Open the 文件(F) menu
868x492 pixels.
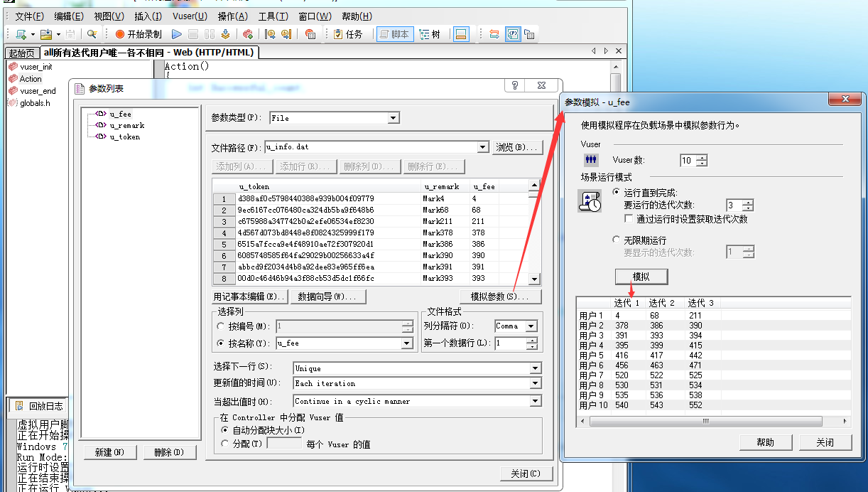point(29,16)
